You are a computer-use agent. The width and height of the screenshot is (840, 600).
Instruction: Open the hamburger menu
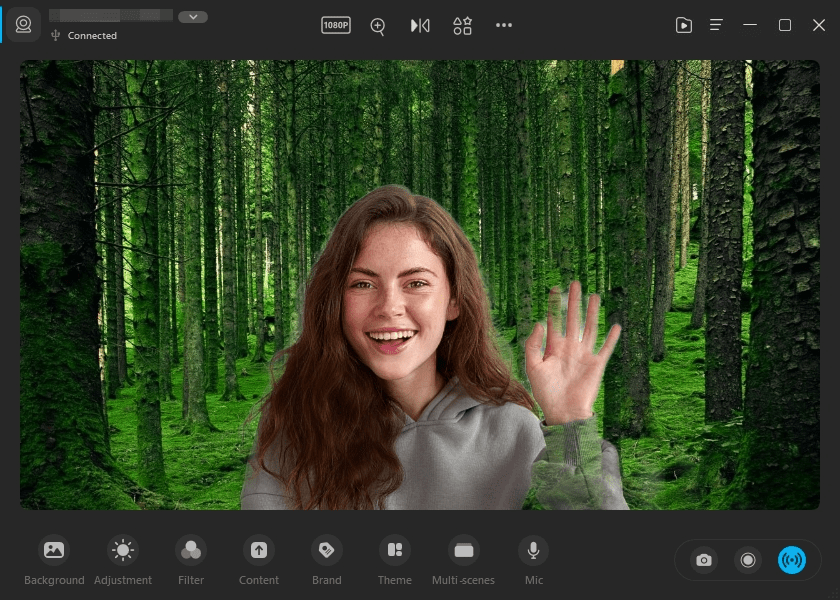(x=715, y=24)
